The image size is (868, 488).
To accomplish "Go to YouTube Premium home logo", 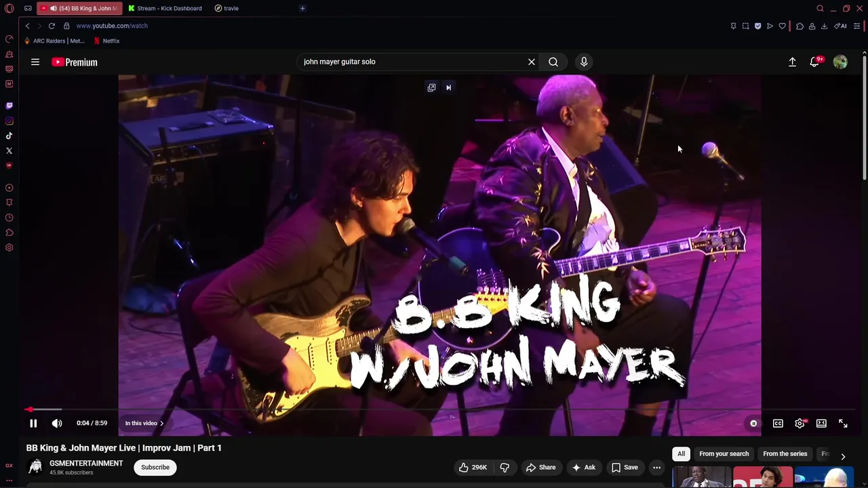I will point(75,62).
